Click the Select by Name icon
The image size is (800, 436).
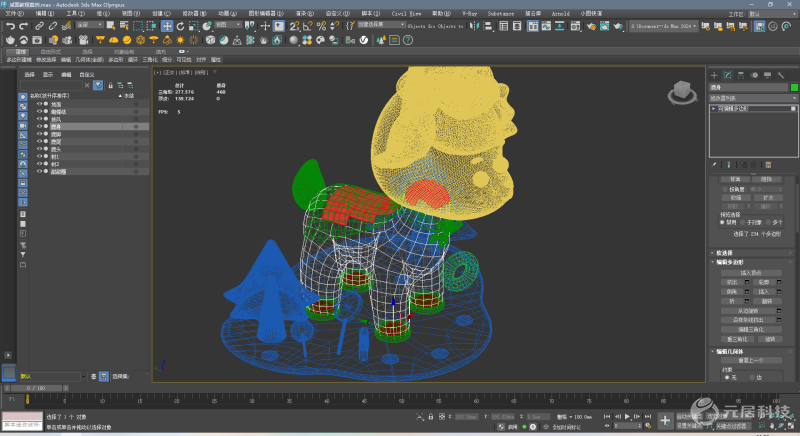pos(124,26)
